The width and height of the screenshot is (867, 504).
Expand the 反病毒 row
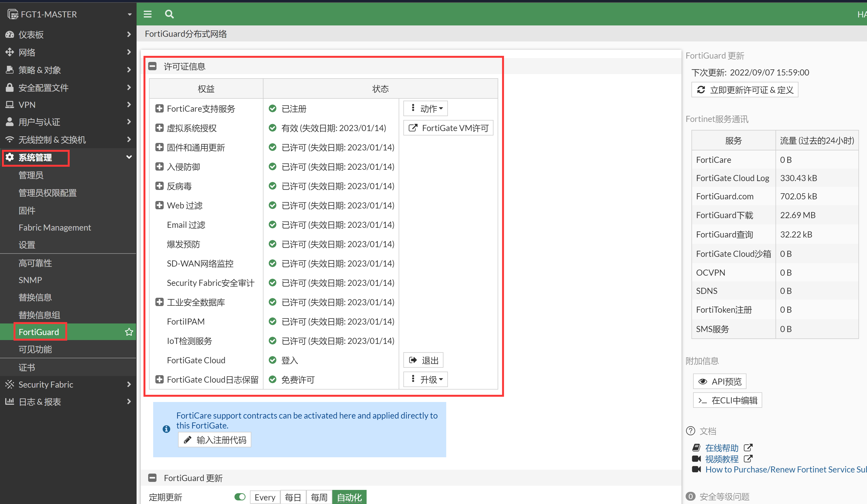[159, 186]
